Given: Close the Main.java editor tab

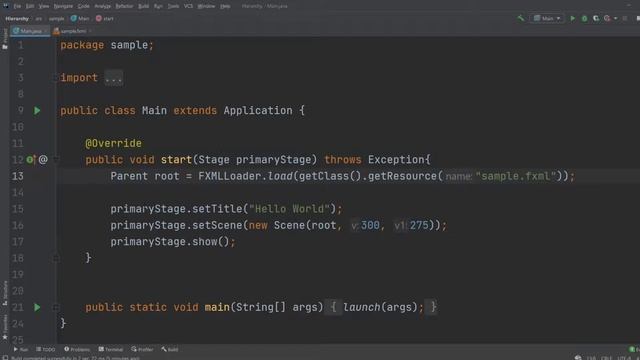Looking at the screenshot, I should click(x=45, y=31).
